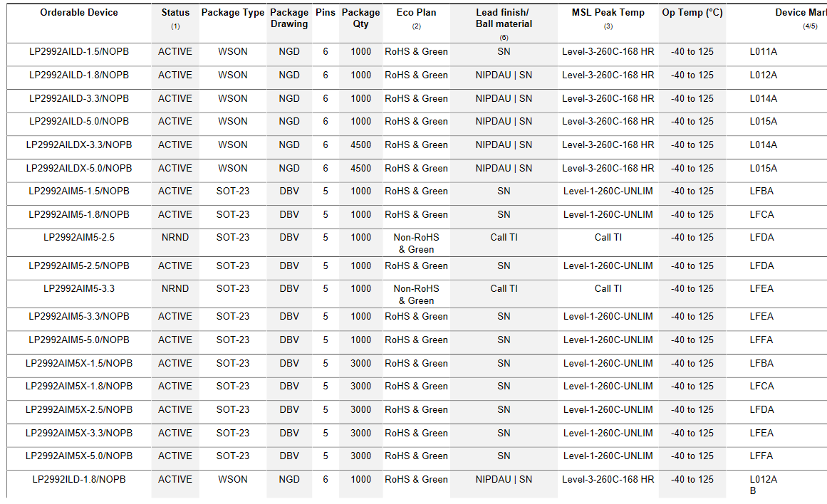Select the "Eco Plan" column header

coord(416,13)
